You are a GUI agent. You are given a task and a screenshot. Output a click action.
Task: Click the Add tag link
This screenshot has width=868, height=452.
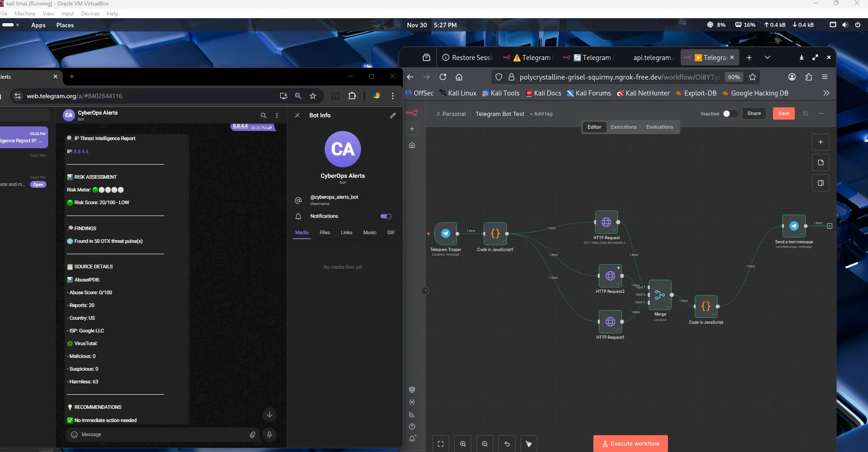click(541, 114)
